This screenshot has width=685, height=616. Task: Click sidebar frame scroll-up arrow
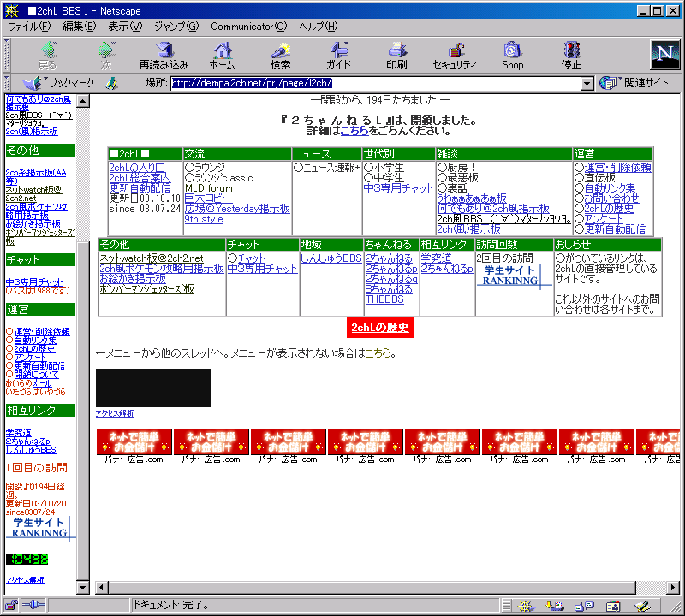(x=82, y=102)
